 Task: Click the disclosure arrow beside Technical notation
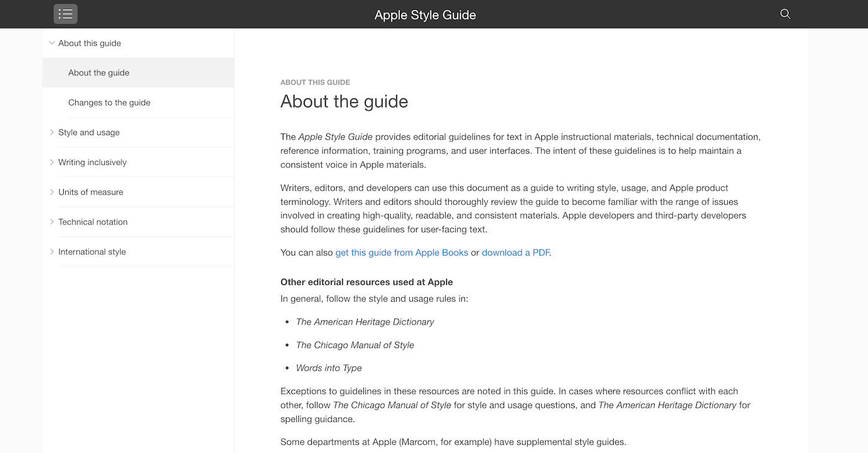click(51, 222)
